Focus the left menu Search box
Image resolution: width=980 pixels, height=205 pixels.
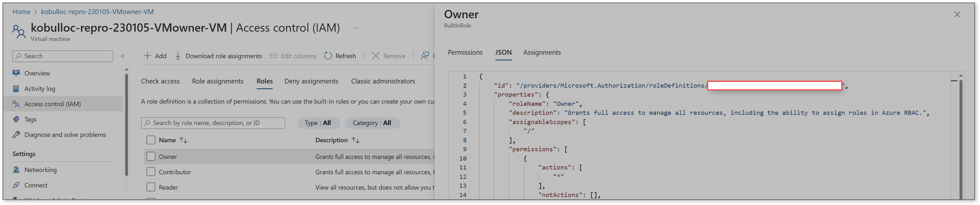[x=63, y=56]
